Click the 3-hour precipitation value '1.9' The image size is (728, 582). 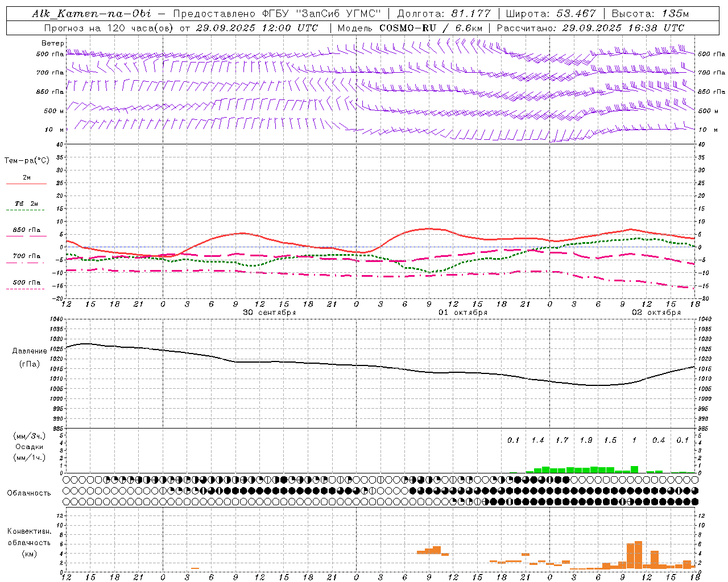pyautogui.click(x=586, y=440)
